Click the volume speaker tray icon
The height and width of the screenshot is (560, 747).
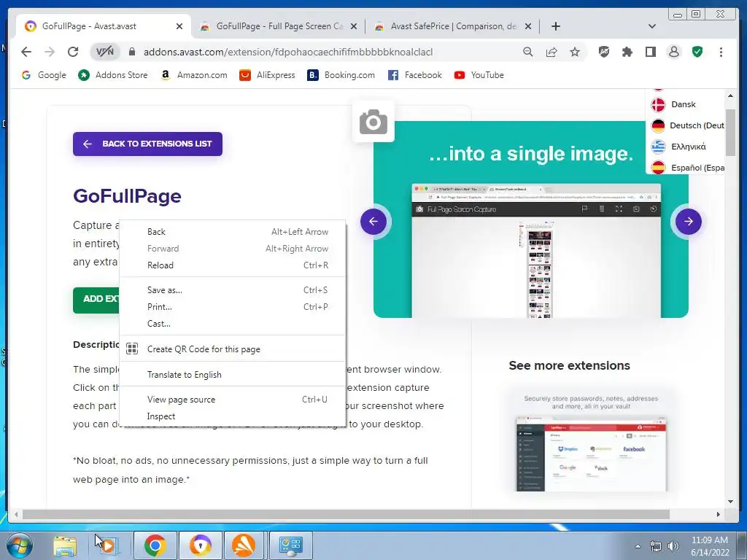(x=673, y=545)
